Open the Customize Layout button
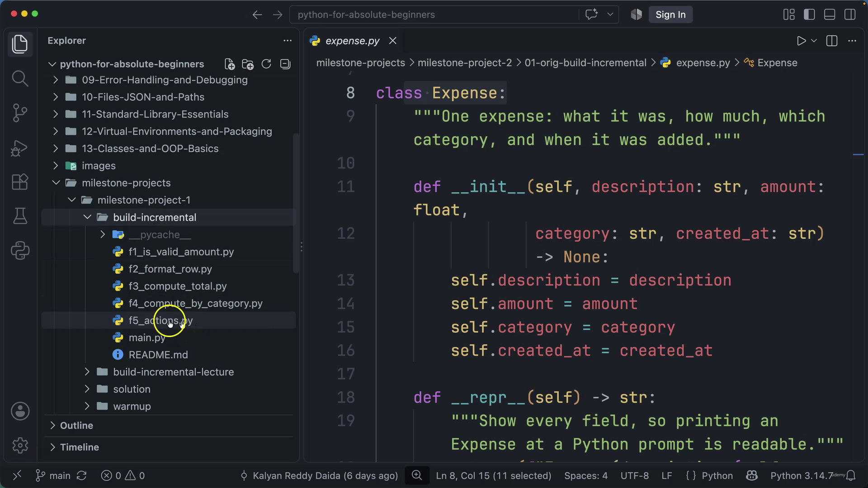The width and height of the screenshot is (868, 488). [x=789, y=14]
